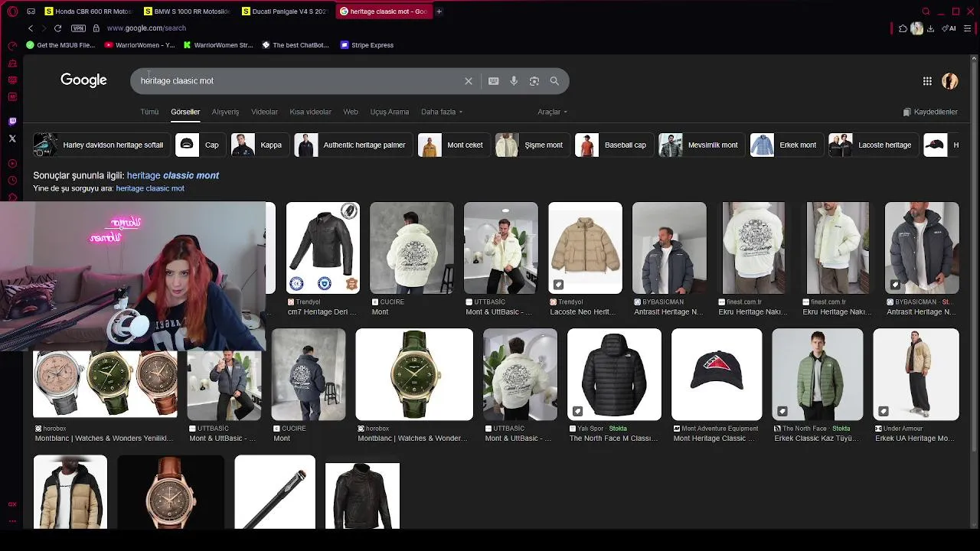980x551 pixels.
Task: Open the on-screen keyboard input tool
Action: (x=494, y=81)
